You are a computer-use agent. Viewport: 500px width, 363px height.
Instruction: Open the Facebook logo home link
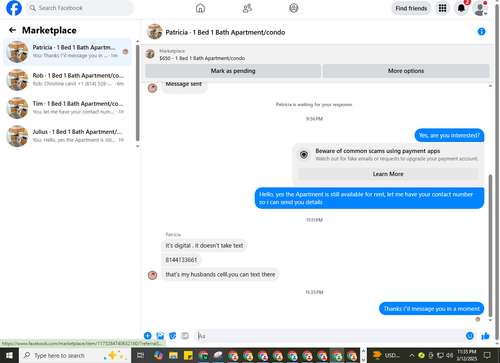(x=14, y=8)
